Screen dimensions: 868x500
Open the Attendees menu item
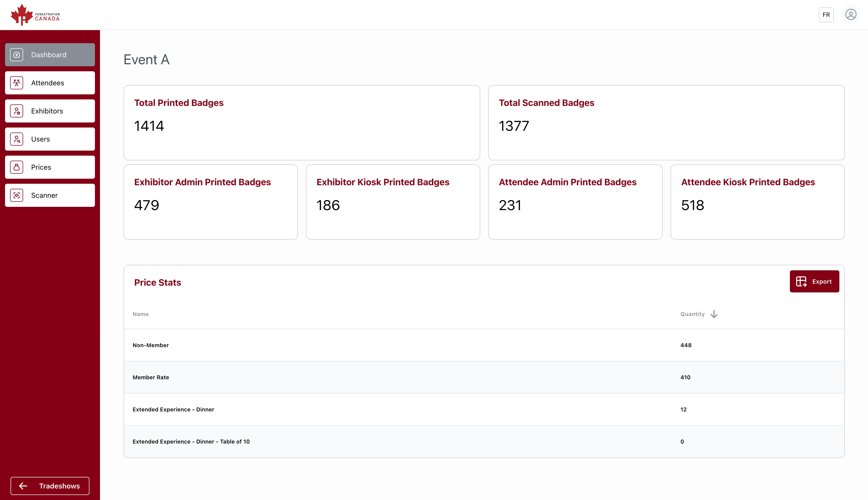pos(50,83)
